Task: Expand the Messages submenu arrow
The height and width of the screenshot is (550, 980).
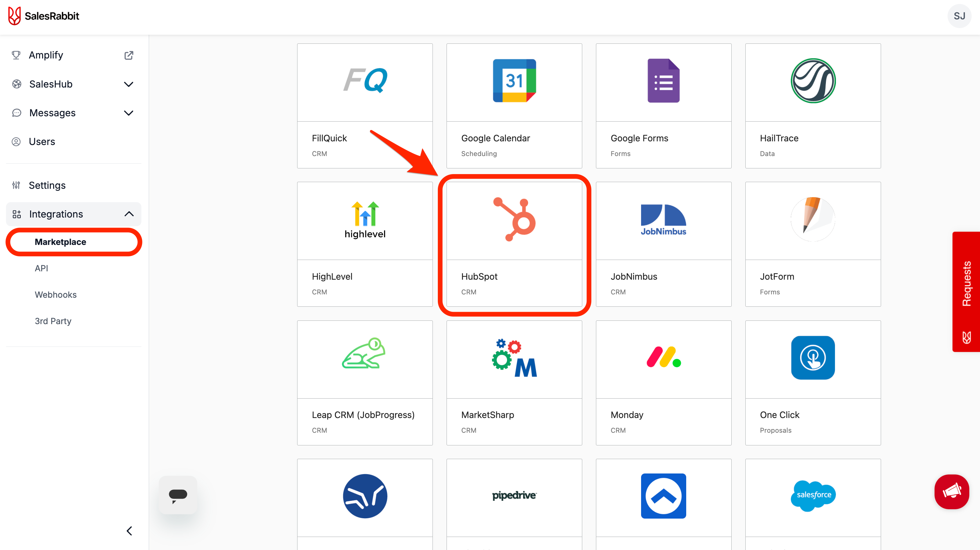Action: coord(129,113)
